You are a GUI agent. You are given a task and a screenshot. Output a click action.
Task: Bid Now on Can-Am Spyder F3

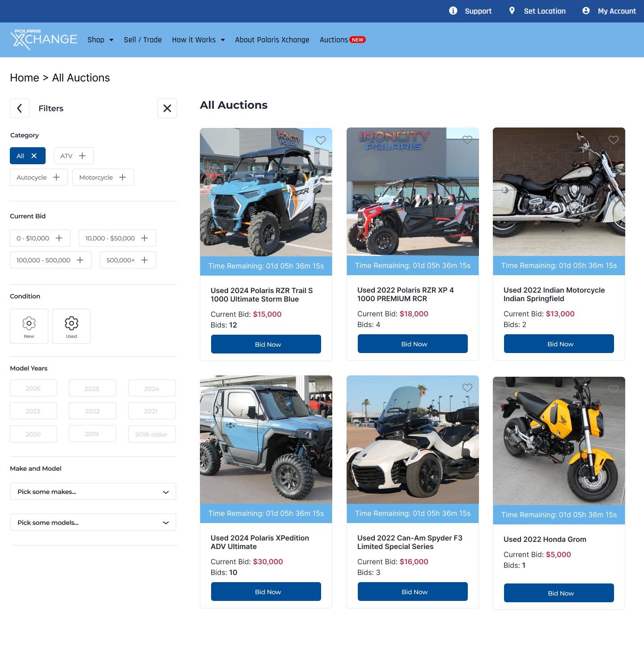[413, 592]
